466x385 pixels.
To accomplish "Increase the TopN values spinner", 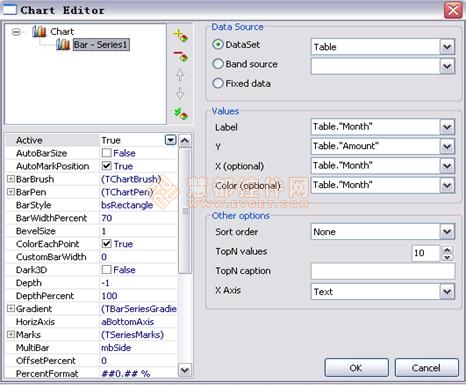I will point(447,249).
